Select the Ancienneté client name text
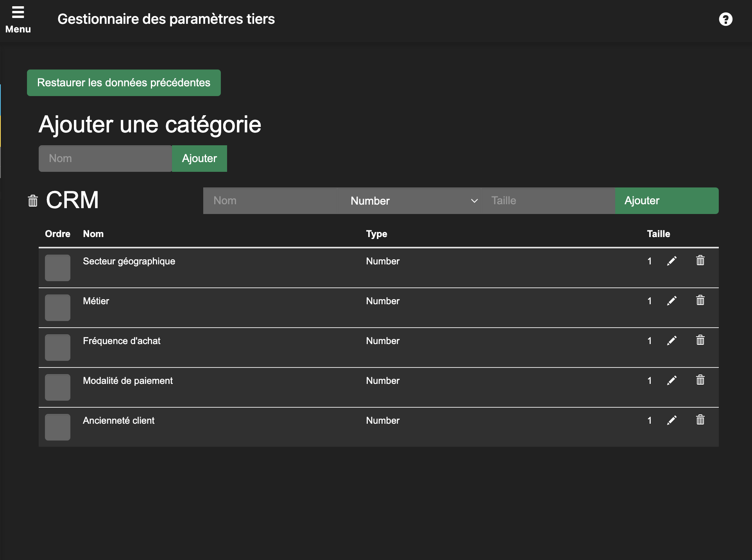This screenshot has width=752, height=560. (118, 421)
